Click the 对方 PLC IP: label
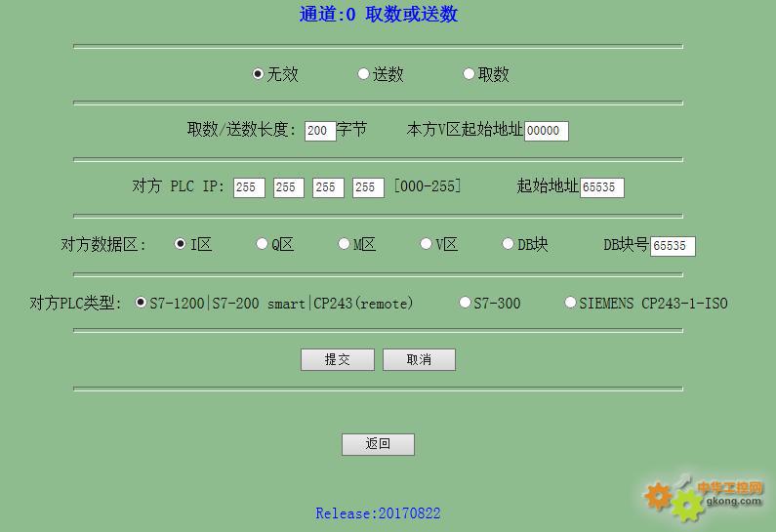The width and height of the screenshot is (776, 532). click(179, 186)
